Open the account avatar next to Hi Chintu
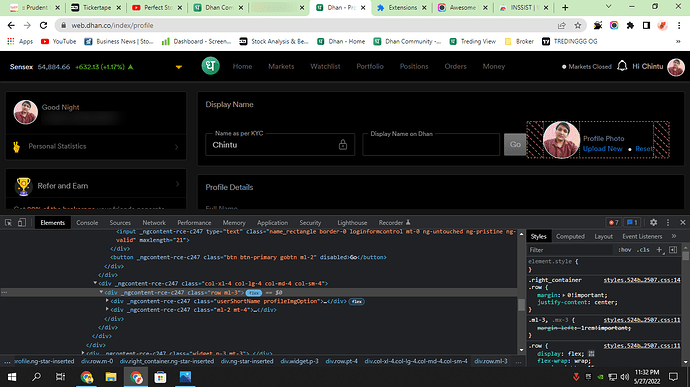Image resolution: width=690 pixels, height=387 pixels. 675,67
